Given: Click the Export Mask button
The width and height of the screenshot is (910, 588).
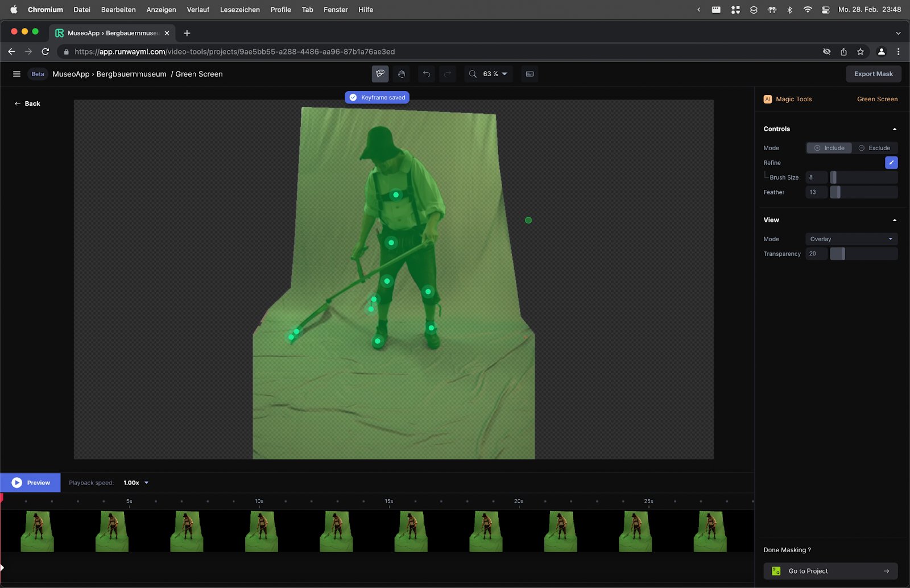Looking at the screenshot, I should coord(874,74).
